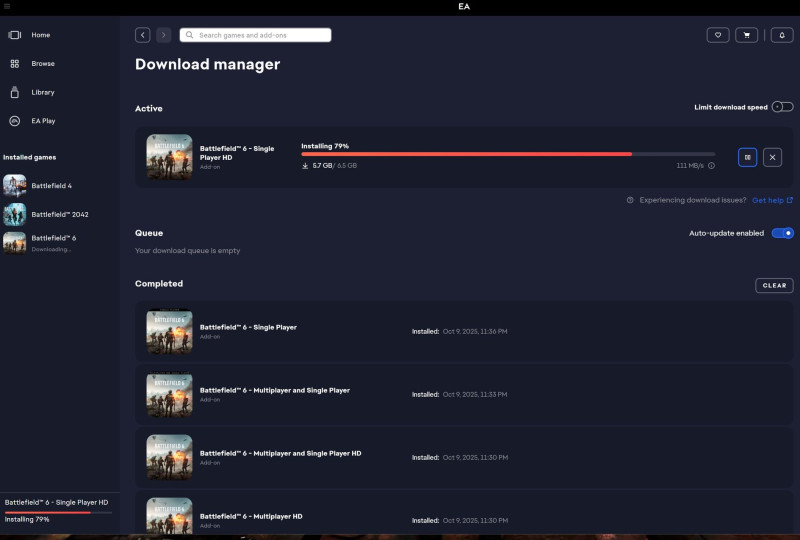The height and width of the screenshot is (540, 800).
Task: Click 'Battlefield 6 - Multiplayer and Single Player HD' title
Action: (x=280, y=453)
